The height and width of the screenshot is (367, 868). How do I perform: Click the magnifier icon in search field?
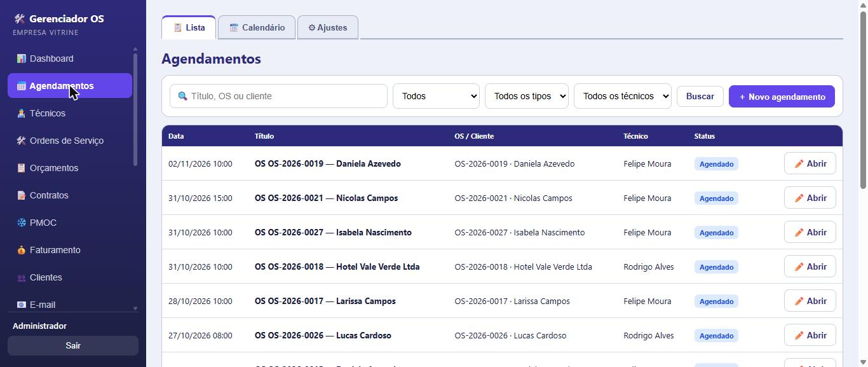tap(183, 96)
